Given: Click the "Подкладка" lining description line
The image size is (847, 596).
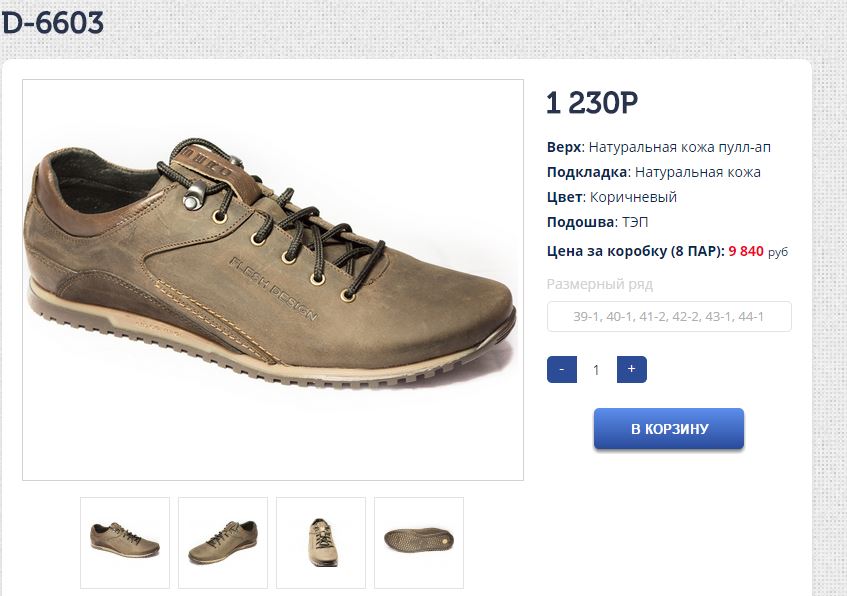Looking at the screenshot, I should [654, 172].
